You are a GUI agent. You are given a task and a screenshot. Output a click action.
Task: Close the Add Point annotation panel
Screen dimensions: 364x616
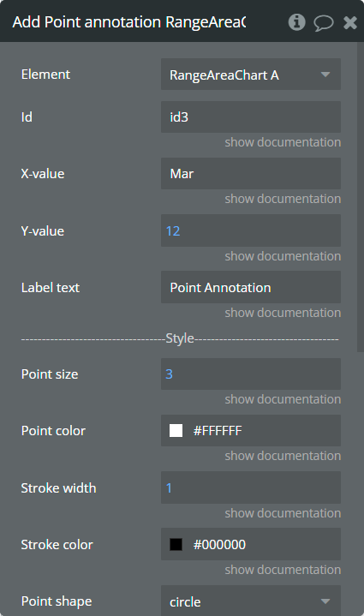pos(349,23)
